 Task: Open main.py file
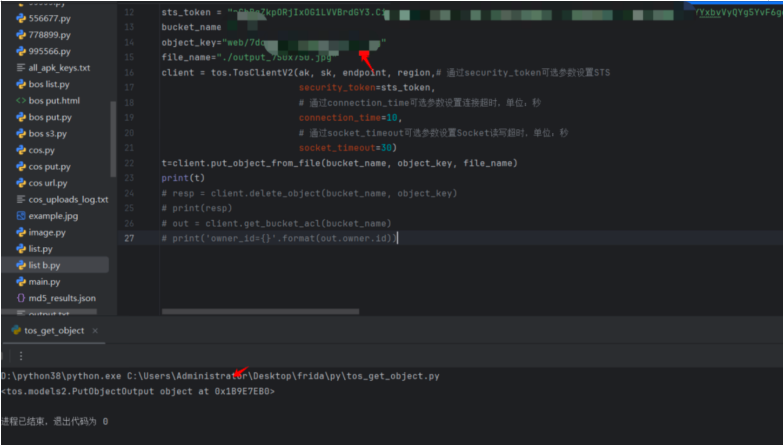click(44, 282)
